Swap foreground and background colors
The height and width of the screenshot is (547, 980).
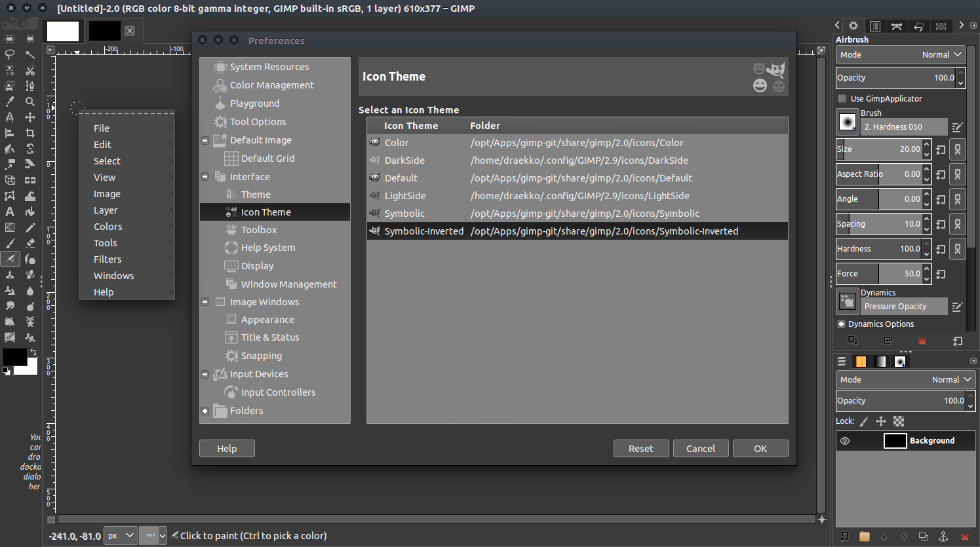(x=33, y=352)
